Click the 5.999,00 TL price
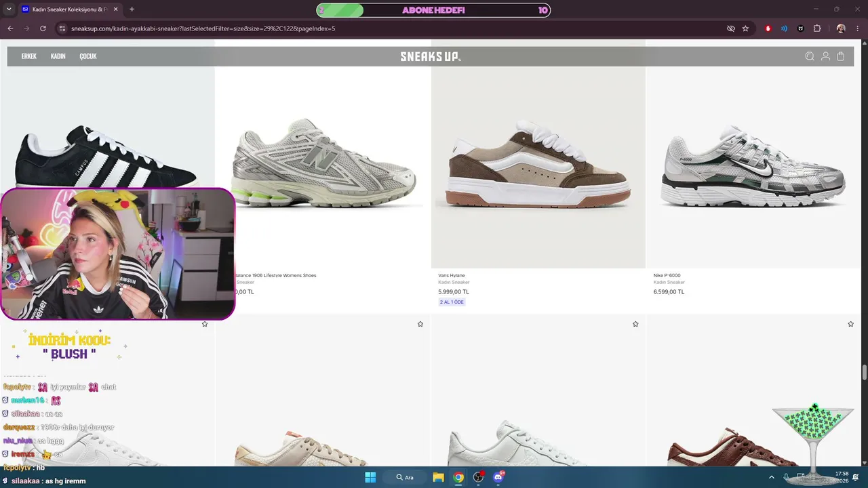The width and height of the screenshot is (868, 488). pos(454,291)
